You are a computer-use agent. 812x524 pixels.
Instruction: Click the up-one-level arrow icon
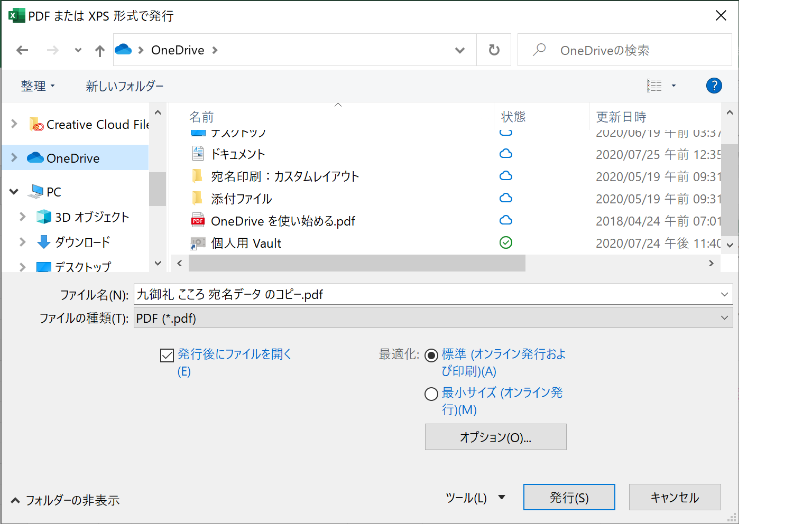click(x=99, y=51)
